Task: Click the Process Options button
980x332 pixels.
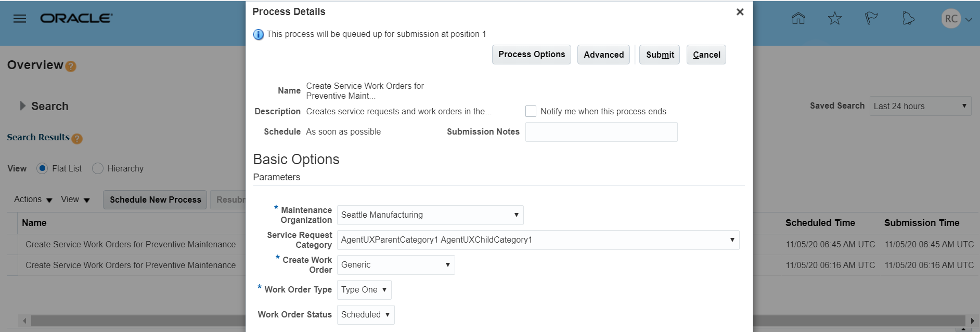Action: pos(531,55)
